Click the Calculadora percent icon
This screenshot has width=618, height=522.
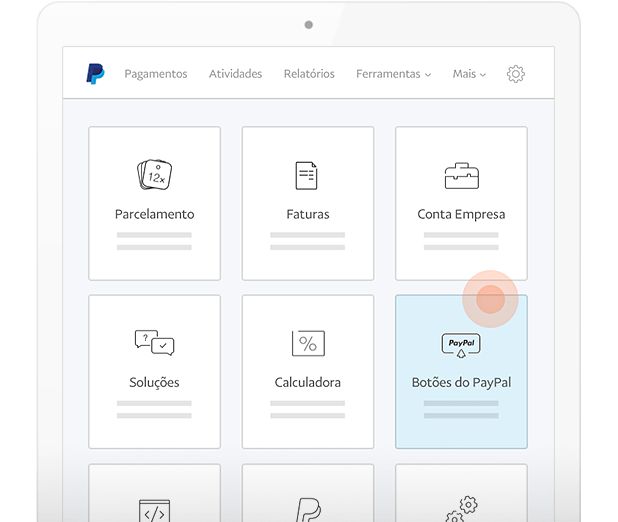[307, 343]
